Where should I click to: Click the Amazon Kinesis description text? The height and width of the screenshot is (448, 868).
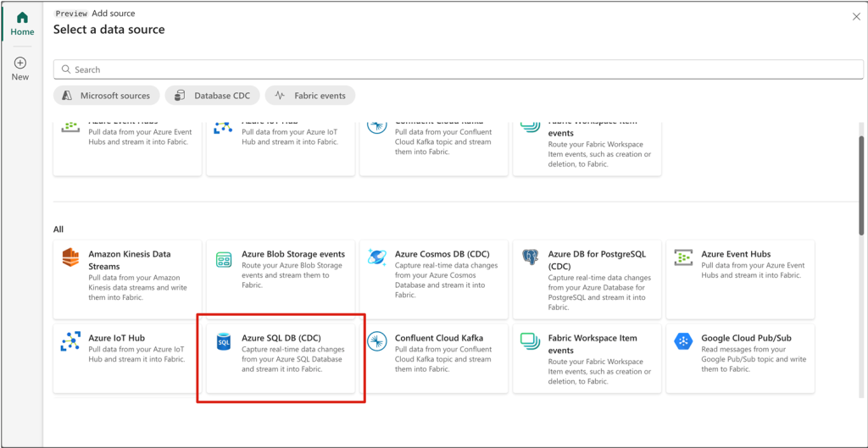138,288
